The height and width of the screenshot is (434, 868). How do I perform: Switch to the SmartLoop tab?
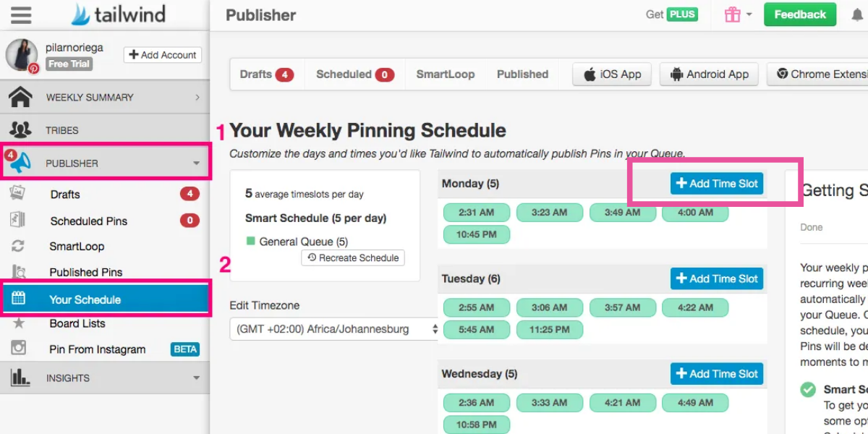pos(445,75)
